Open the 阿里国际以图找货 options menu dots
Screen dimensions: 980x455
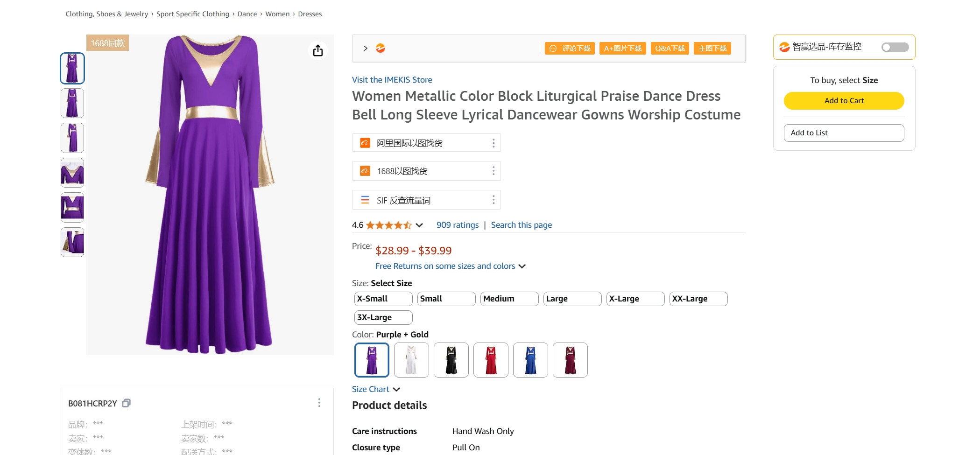[494, 143]
